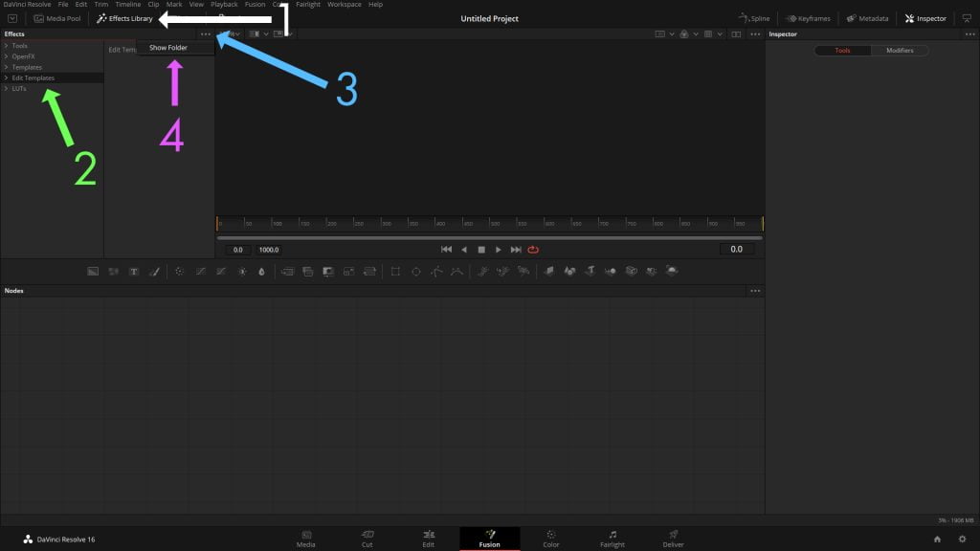
Task: Open the File menu
Action: [x=63, y=5]
